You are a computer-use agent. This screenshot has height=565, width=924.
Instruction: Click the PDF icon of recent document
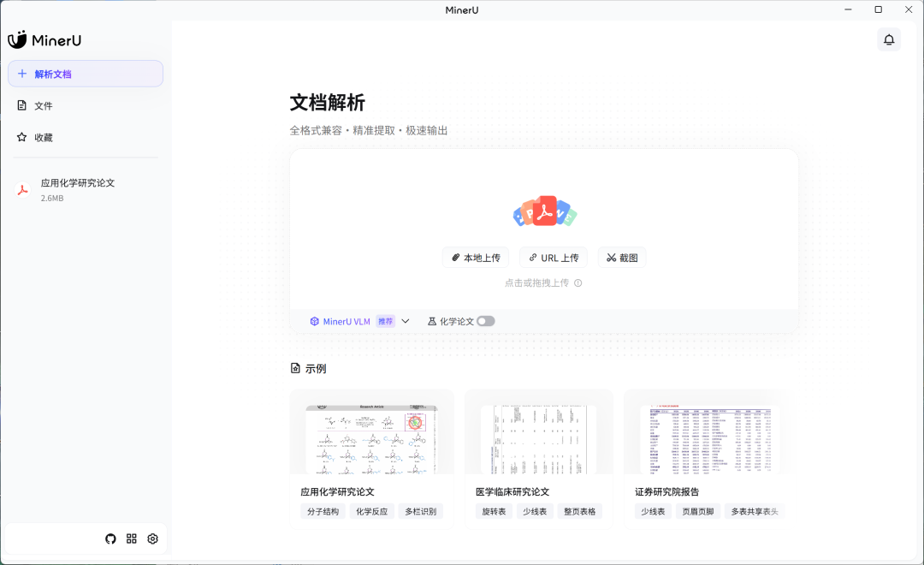pyautogui.click(x=23, y=190)
